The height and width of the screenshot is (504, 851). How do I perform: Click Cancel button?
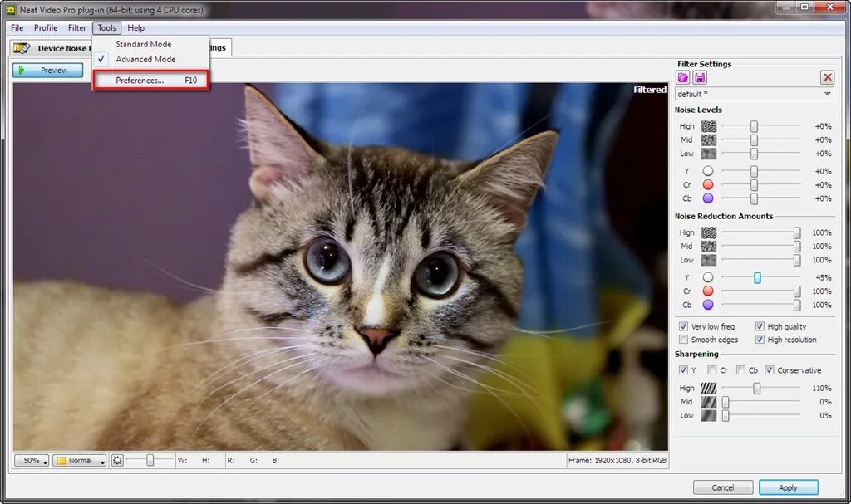point(723,487)
